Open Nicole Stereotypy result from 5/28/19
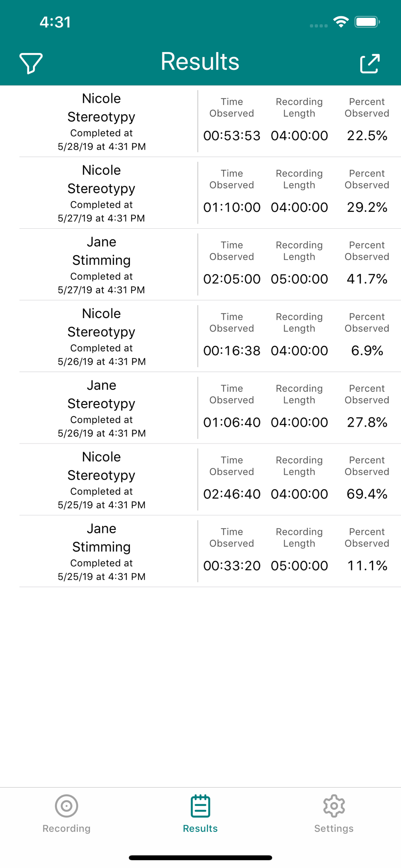Screen dimensions: 401x868 click(x=210, y=121)
